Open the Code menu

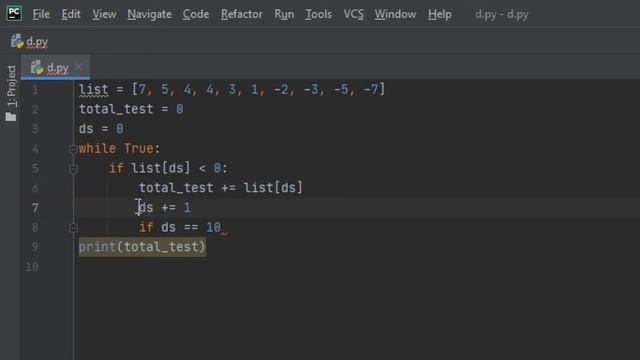(196, 14)
